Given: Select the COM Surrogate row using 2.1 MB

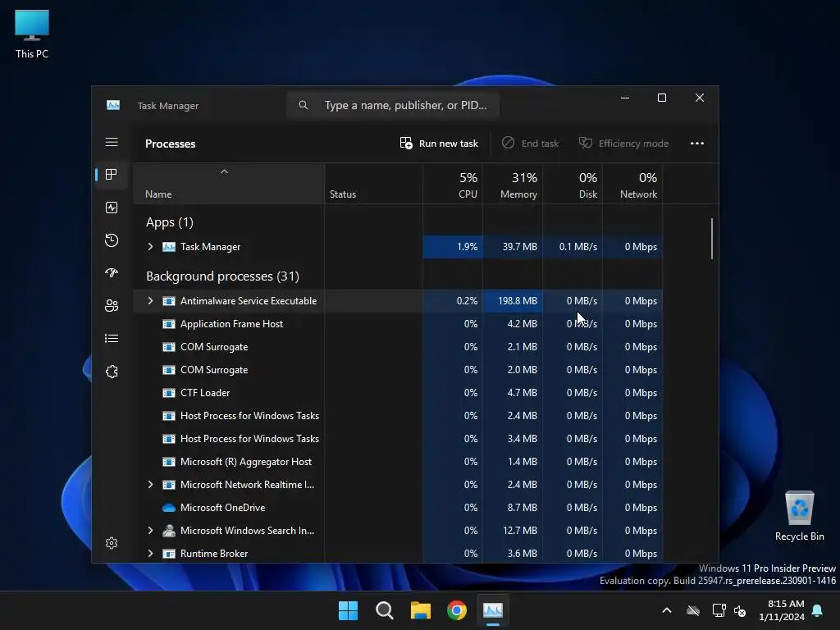Looking at the screenshot, I should tap(398, 347).
